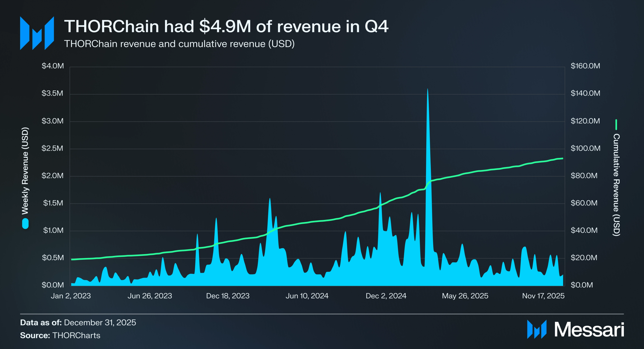Click the chart subtitle about cumulative revenue

(179, 44)
